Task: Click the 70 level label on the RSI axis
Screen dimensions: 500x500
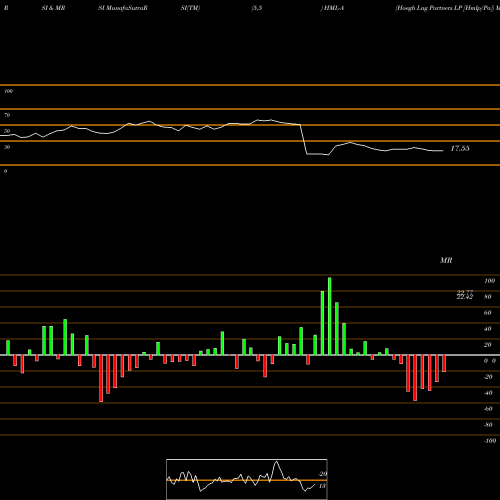Action: click(x=7, y=115)
